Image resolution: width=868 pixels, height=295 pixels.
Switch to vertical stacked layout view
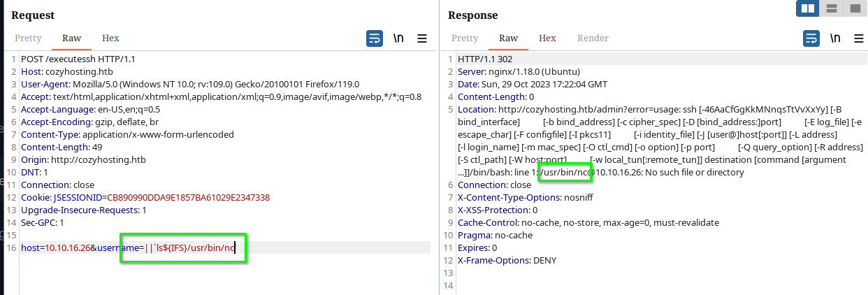pyautogui.click(x=831, y=8)
